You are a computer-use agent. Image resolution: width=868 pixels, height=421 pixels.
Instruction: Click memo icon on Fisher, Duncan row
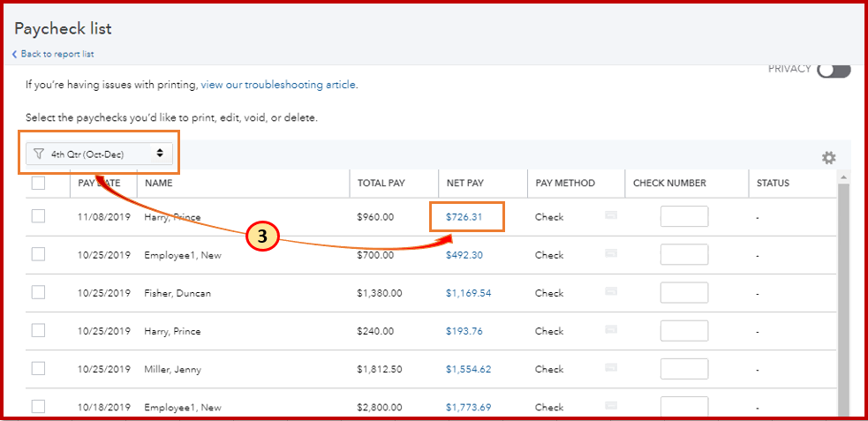[x=611, y=292]
